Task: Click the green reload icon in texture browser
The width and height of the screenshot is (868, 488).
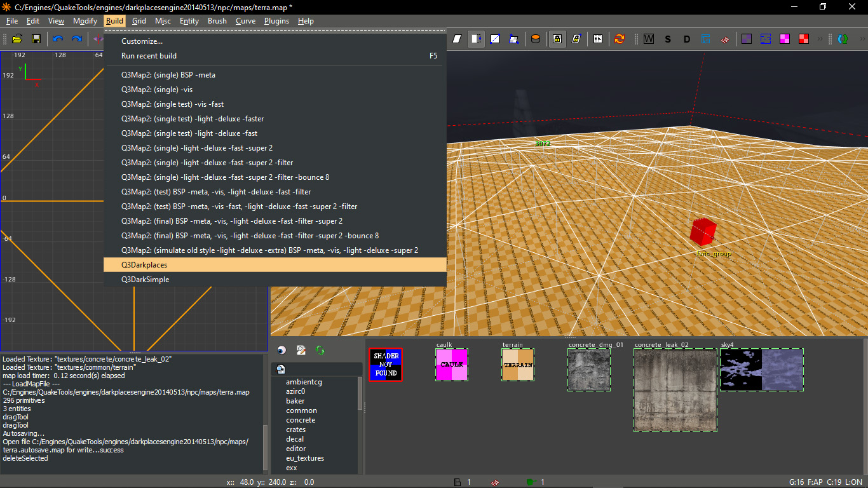Action: coord(320,350)
